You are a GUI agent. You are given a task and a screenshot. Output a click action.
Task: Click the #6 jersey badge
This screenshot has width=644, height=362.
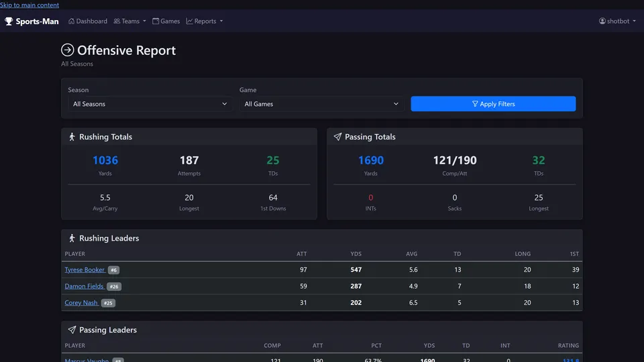pyautogui.click(x=114, y=270)
